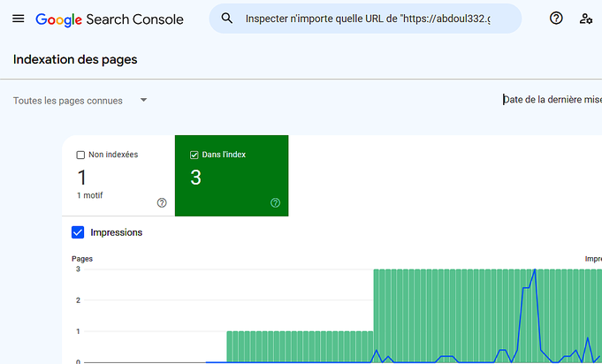Viewport: 602px width, 364px height.
Task: Click the Date de la dernière mise text
Action: 552,100
